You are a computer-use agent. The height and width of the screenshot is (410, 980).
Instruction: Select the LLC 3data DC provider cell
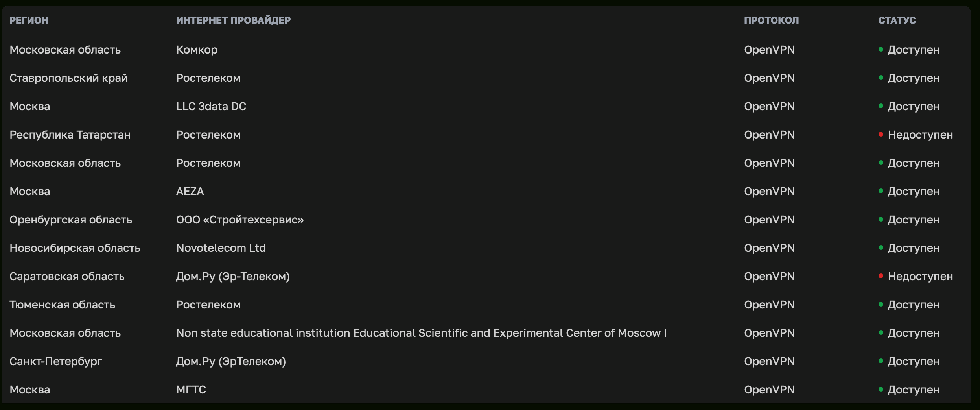(x=211, y=106)
